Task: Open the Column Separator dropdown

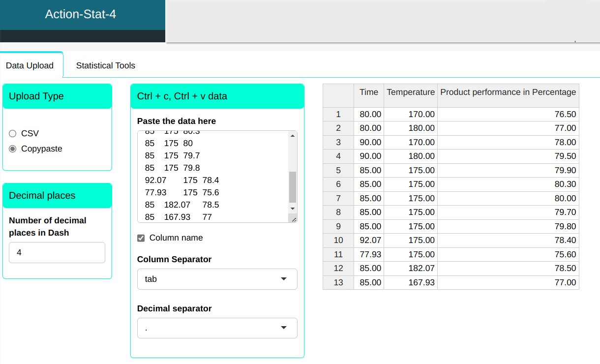Action: 217,279
